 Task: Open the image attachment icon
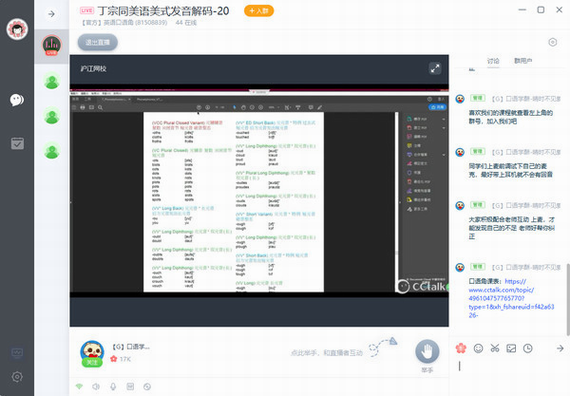511,348
